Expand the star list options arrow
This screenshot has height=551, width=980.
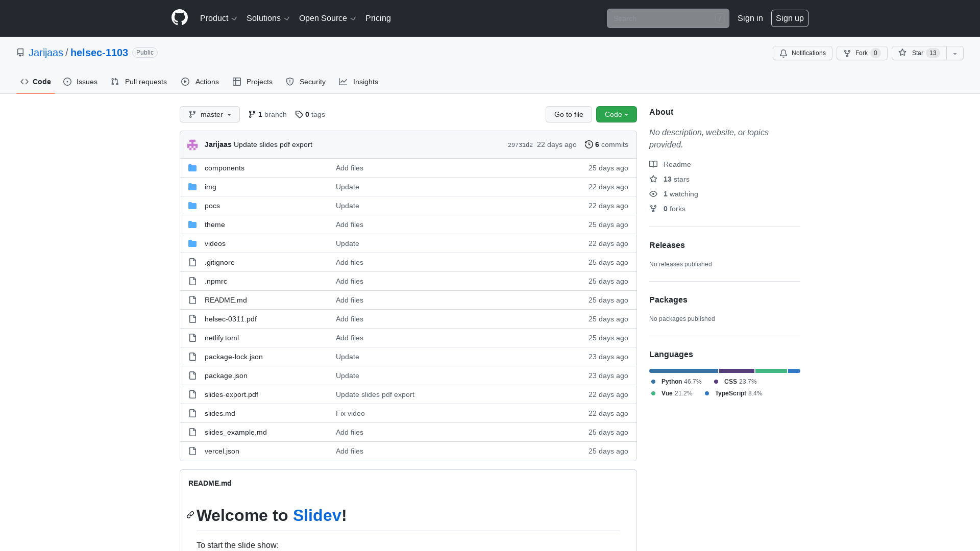point(954,53)
